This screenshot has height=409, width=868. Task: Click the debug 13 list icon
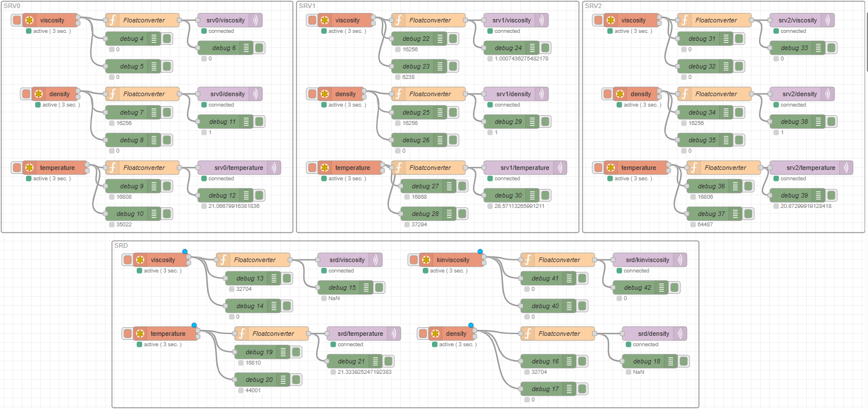[x=274, y=278]
